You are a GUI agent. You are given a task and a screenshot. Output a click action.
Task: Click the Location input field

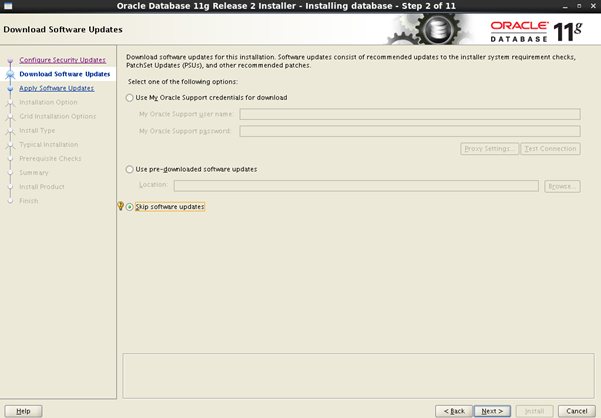pos(356,186)
